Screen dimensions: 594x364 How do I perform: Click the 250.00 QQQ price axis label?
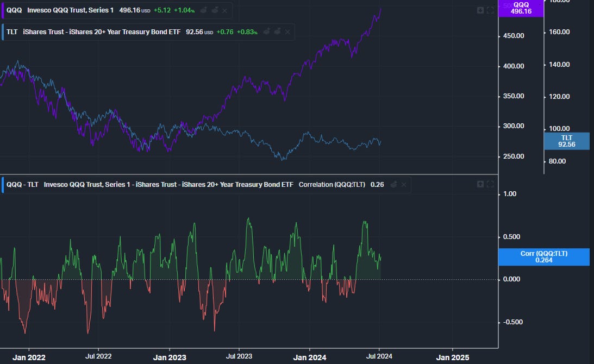click(514, 156)
